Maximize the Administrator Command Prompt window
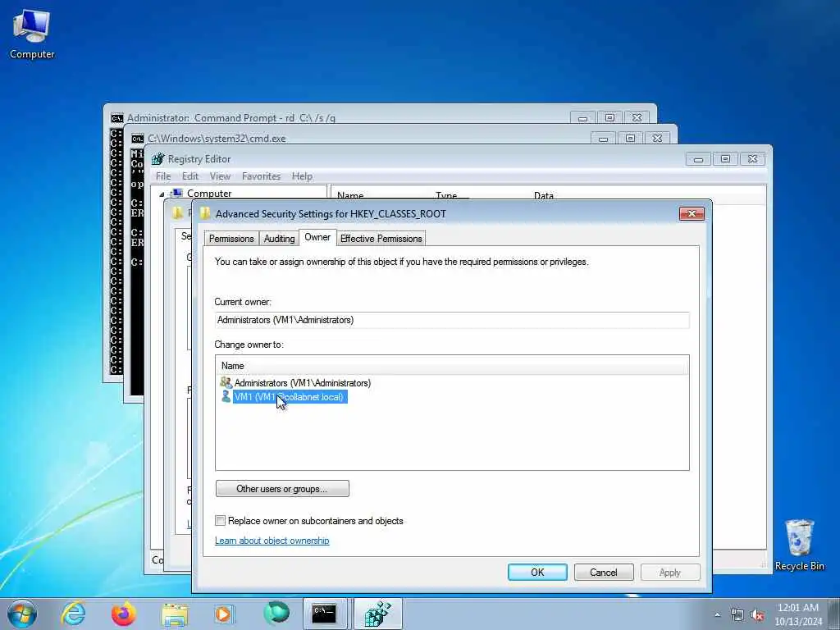This screenshot has width=840, height=630. [609, 118]
